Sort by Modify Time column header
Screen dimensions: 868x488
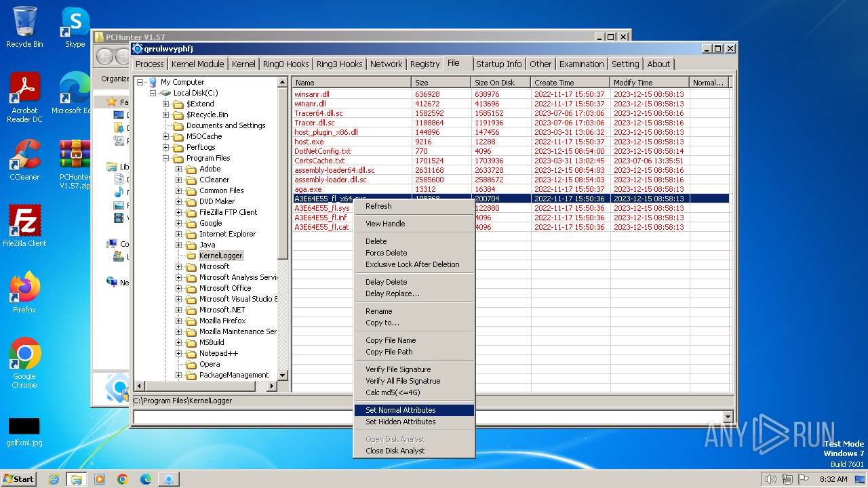point(650,83)
